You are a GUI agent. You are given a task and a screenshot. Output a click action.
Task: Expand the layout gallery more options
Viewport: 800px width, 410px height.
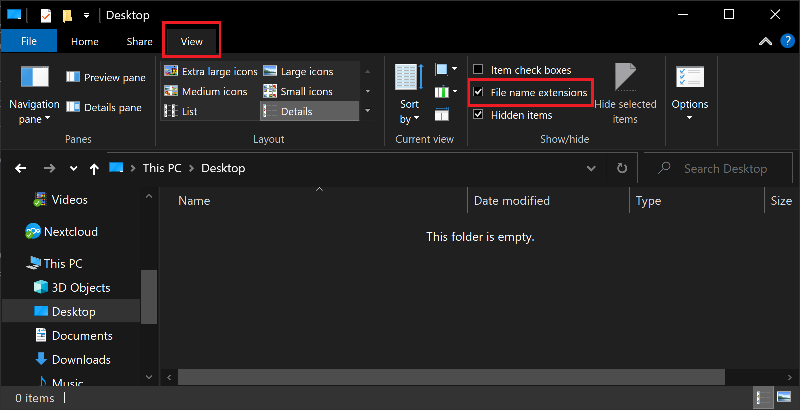[x=368, y=111]
